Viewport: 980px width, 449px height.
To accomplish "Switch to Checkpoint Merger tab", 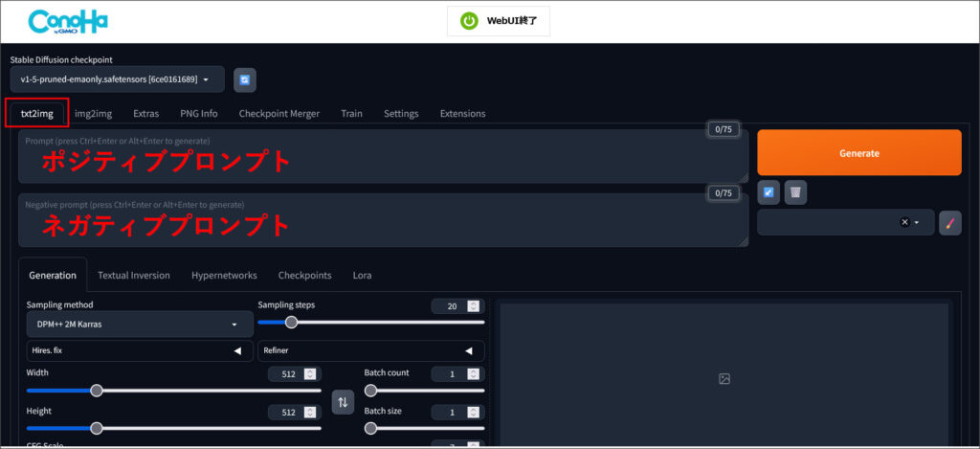I will (x=278, y=114).
